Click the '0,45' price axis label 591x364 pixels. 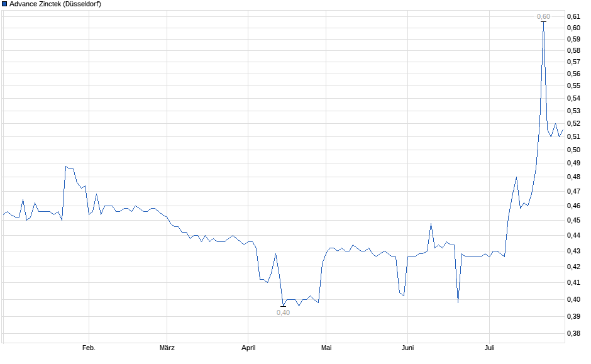573,220
